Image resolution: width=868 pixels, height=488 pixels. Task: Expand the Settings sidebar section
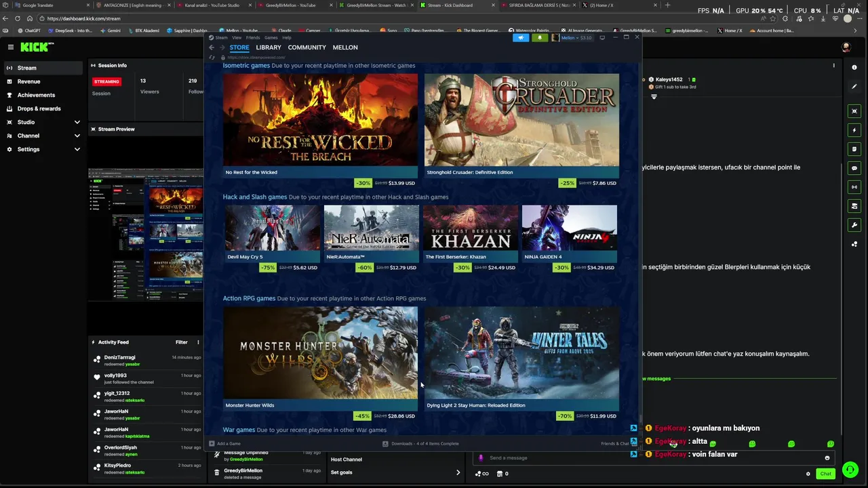(x=43, y=149)
